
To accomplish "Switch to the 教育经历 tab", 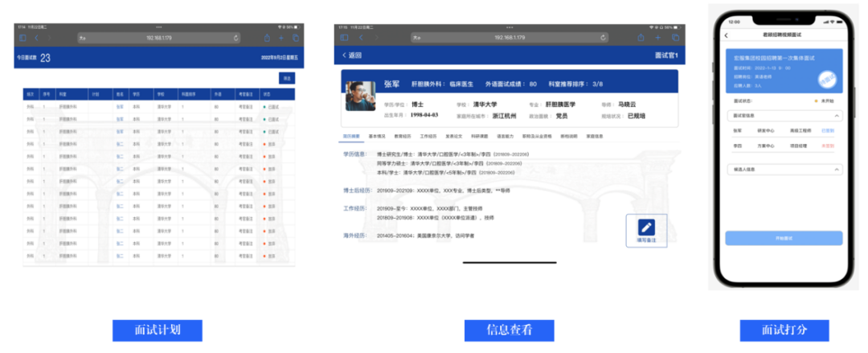I will (x=403, y=136).
